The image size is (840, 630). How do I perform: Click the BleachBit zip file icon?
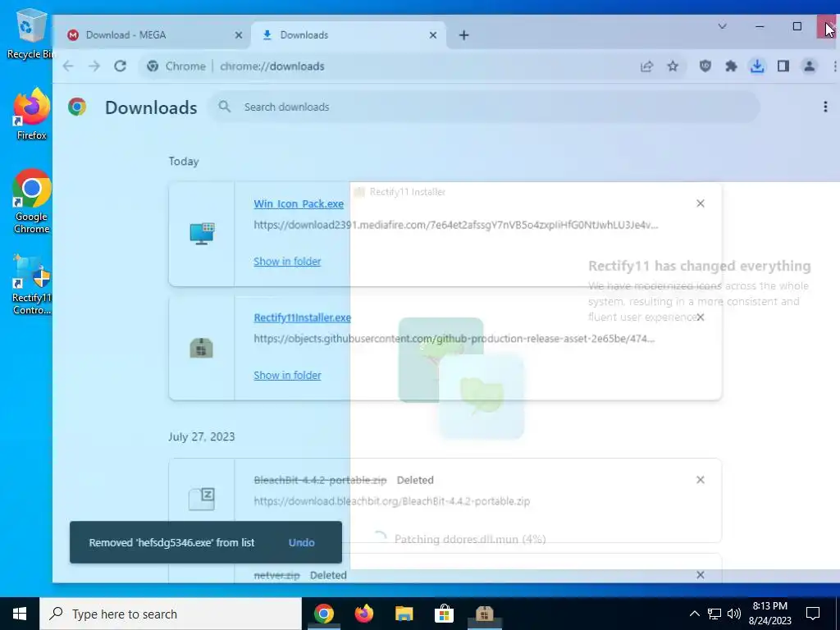click(202, 500)
